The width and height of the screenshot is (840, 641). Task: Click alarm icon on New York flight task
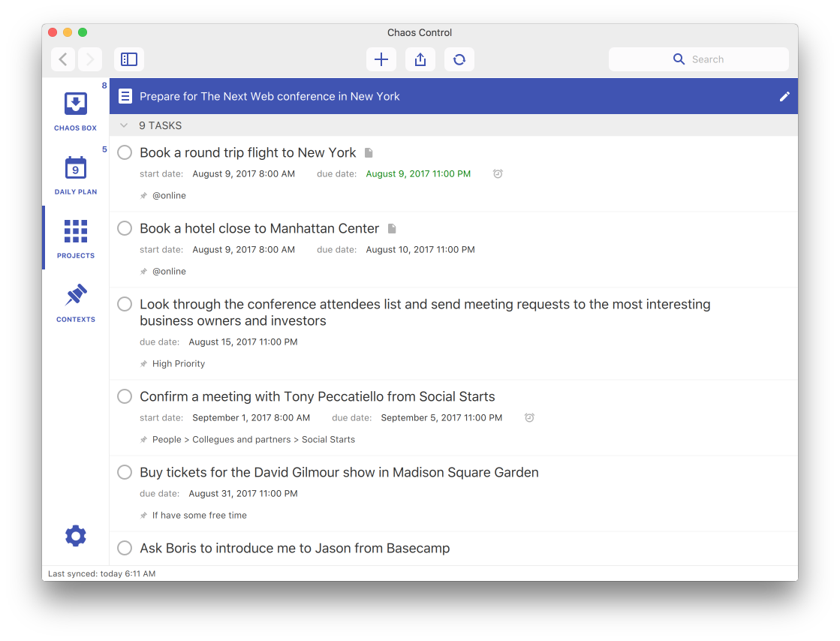pos(498,173)
